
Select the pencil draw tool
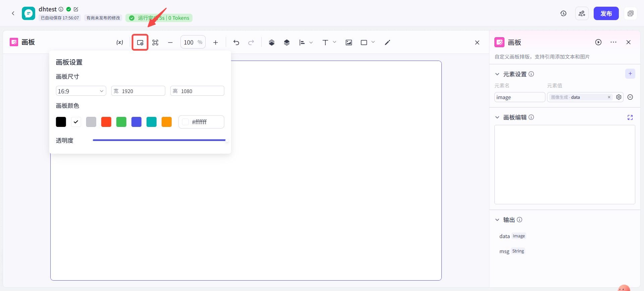click(387, 43)
